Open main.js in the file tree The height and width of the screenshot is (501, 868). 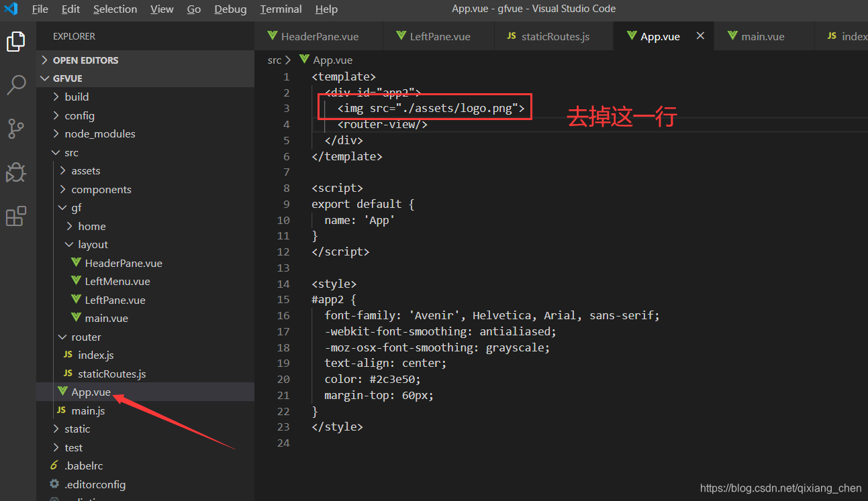coord(145,410)
